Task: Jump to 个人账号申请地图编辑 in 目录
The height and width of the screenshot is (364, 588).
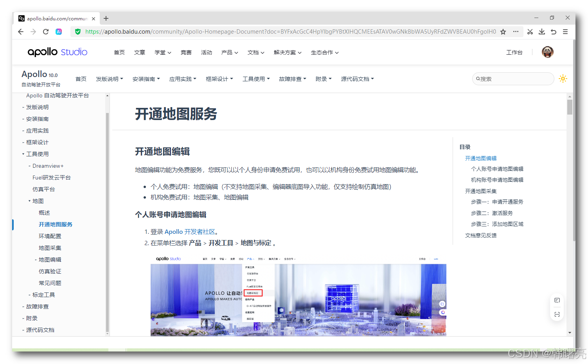Action: pos(497,169)
